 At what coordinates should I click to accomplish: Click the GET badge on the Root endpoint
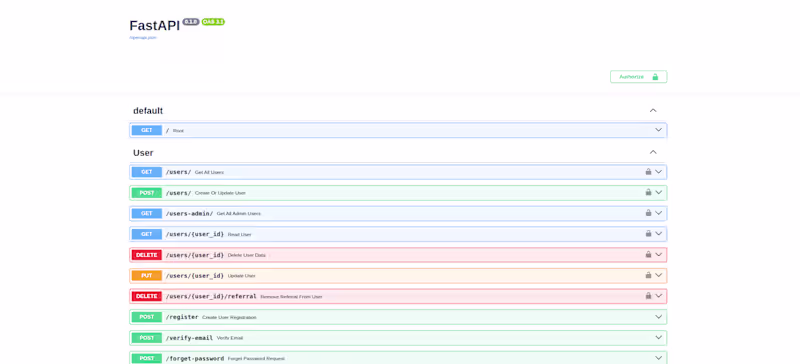pos(146,130)
